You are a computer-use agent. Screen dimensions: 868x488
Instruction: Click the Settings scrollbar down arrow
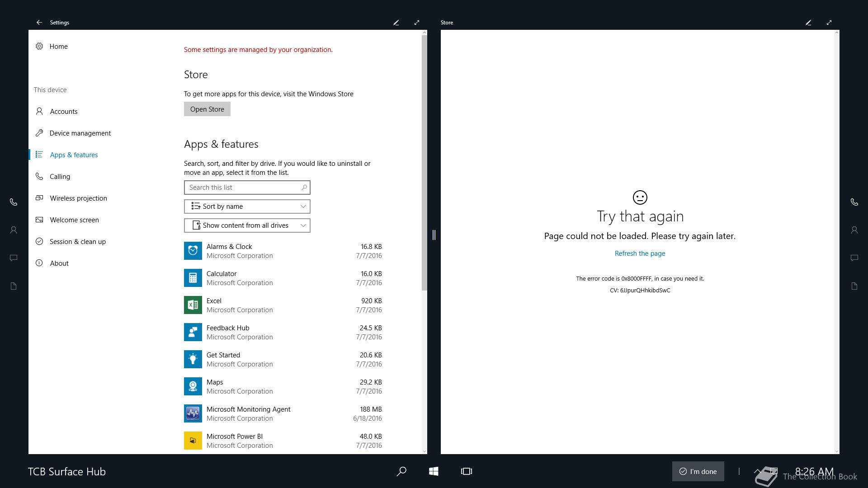point(424,451)
